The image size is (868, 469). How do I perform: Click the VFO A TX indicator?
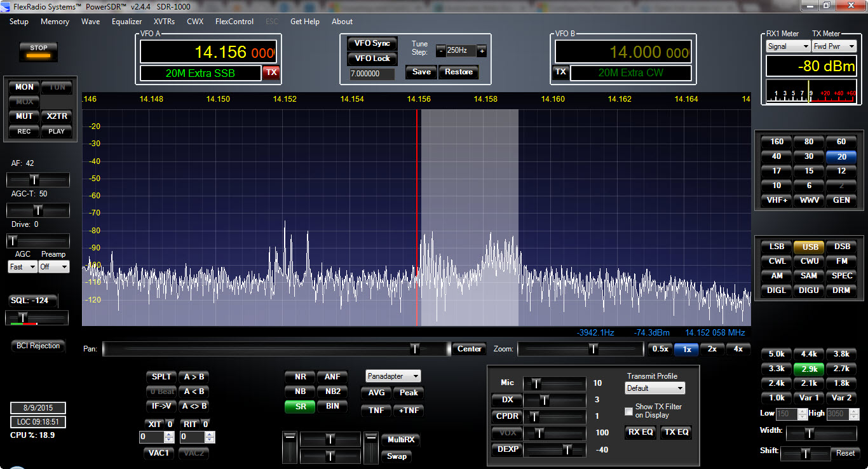tap(271, 72)
